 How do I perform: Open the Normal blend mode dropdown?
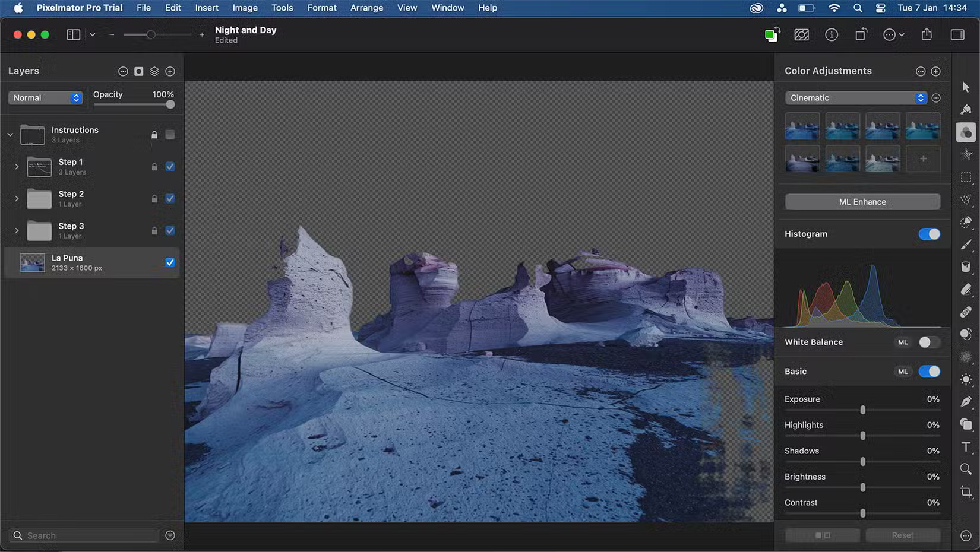(x=45, y=97)
